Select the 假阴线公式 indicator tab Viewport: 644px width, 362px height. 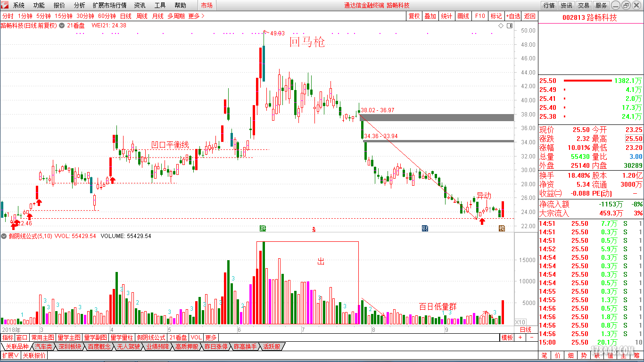click(151, 337)
